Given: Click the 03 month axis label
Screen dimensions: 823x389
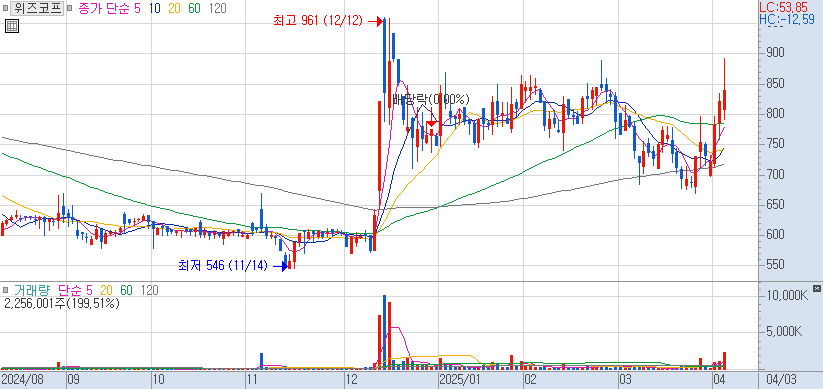Looking at the screenshot, I should point(626,380).
